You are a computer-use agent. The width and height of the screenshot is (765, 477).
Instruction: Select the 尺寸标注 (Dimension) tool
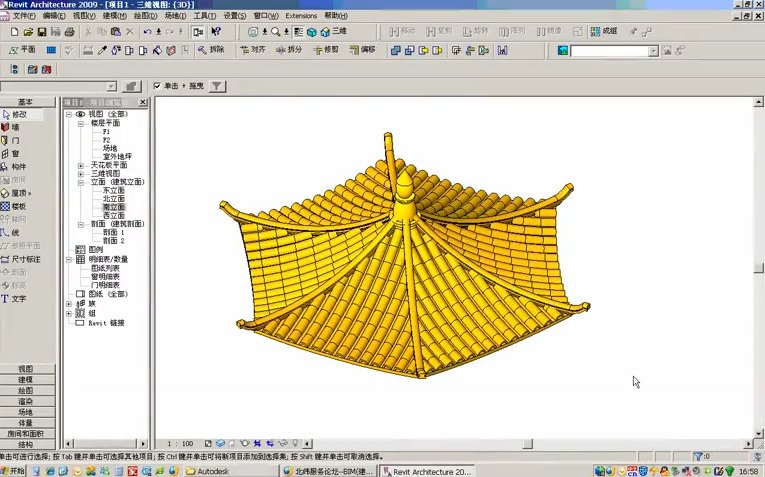click(x=24, y=258)
